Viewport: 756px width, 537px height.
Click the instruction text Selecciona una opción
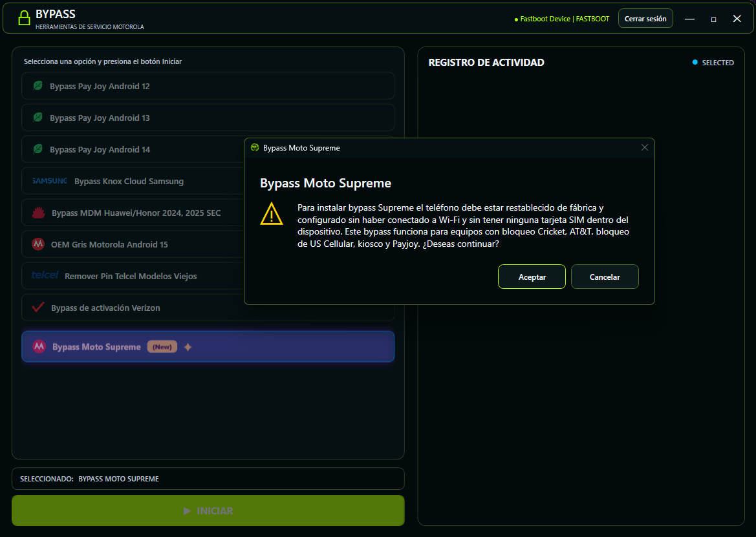(103, 61)
